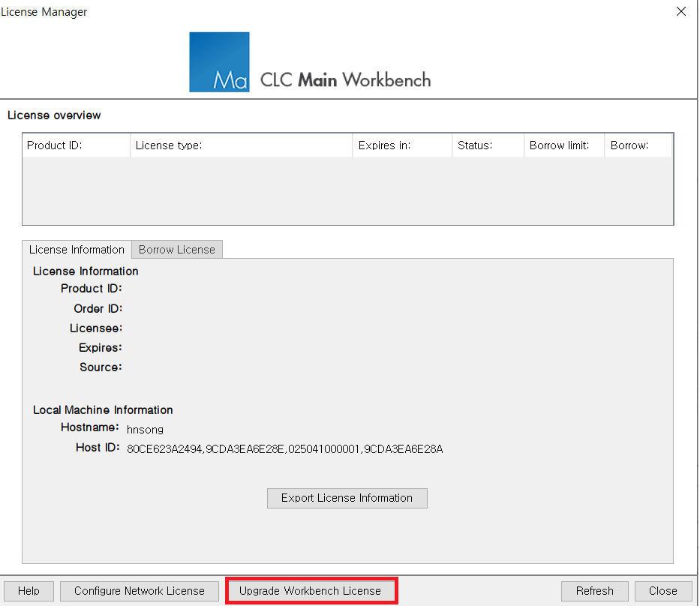Refresh the license information
The height and width of the screenshot is (606, 700).
(x=595, y=591)
